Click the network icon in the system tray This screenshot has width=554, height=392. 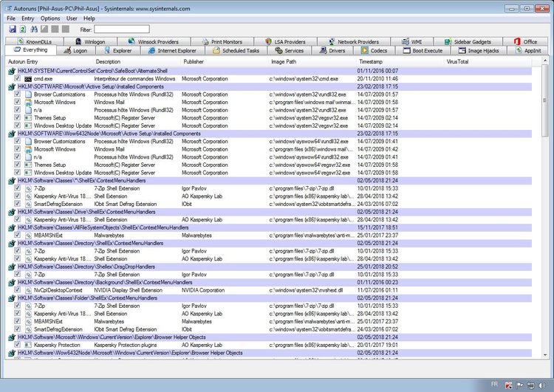(530, 385)
